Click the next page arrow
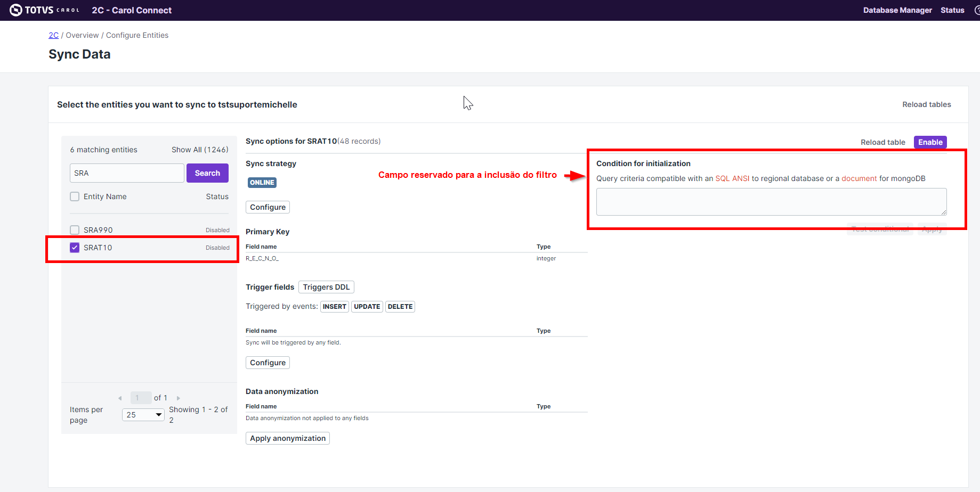The image size is (980, 492). point(179,397)
